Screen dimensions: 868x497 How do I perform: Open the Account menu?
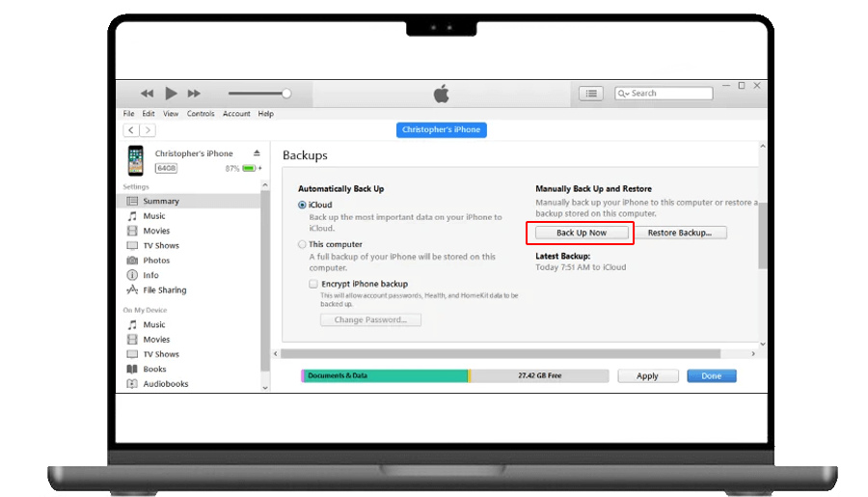(236, 114)
